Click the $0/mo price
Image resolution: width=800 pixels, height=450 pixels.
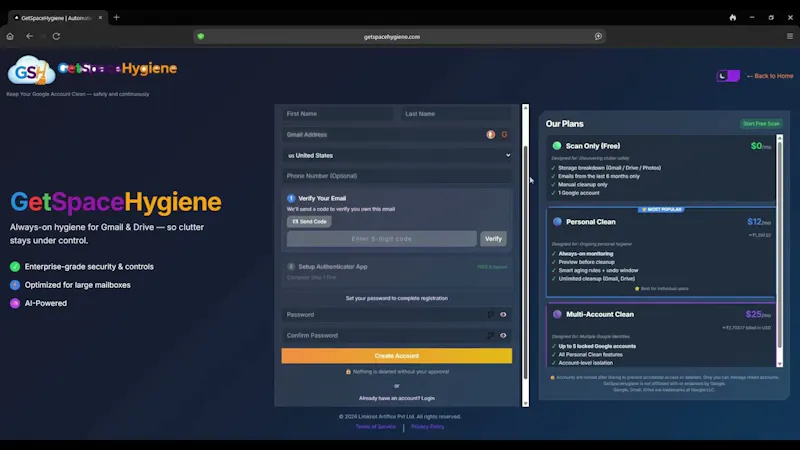pos(761,146)
